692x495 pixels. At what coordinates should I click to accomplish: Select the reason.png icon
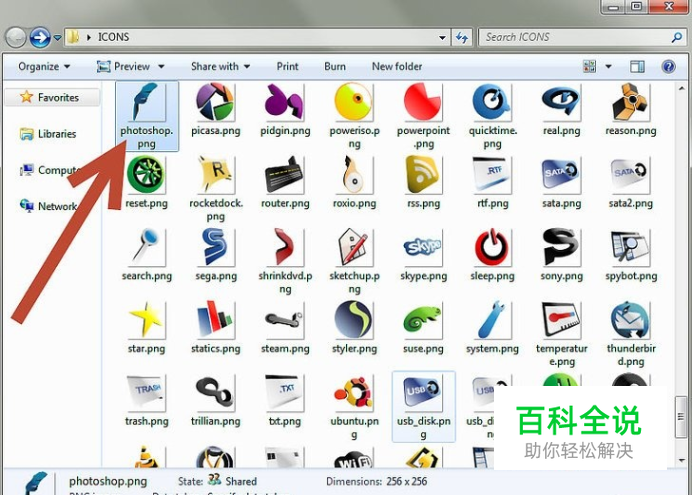[x=630, y=102]
